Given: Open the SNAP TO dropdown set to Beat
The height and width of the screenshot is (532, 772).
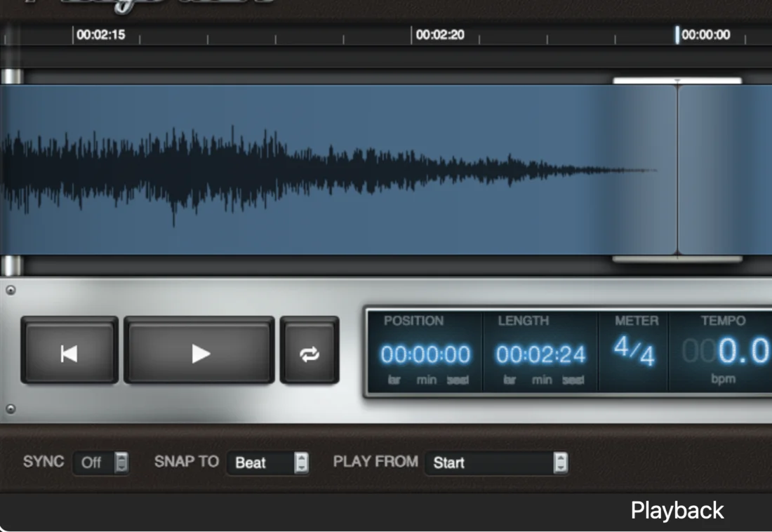Looking at the screenshot, I should pyautogui.click(x=268, y=463).
